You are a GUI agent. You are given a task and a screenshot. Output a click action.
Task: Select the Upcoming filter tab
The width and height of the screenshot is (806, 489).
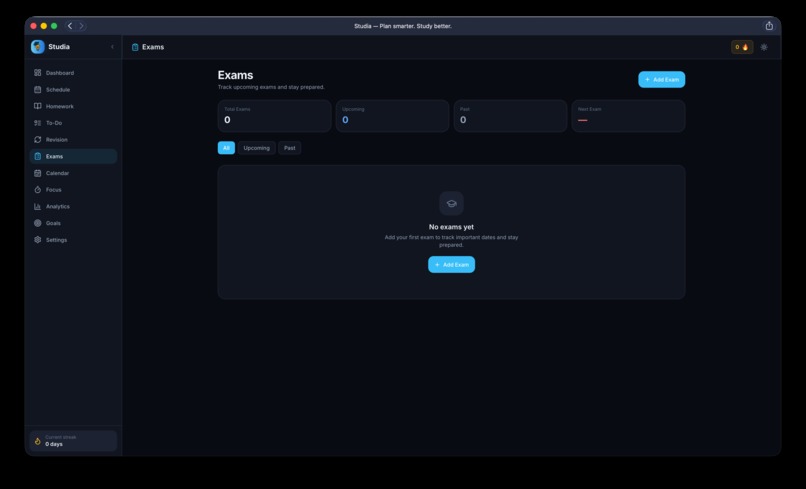(x=257, y=148)
